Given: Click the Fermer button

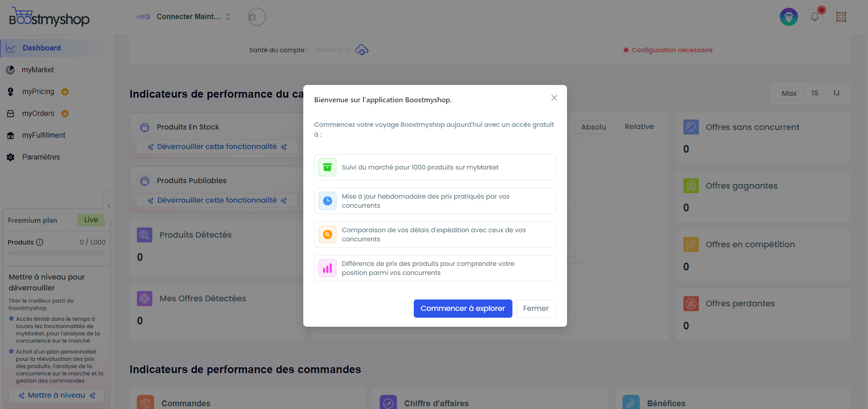Looking at the screenshot, I should click(536, 309).
